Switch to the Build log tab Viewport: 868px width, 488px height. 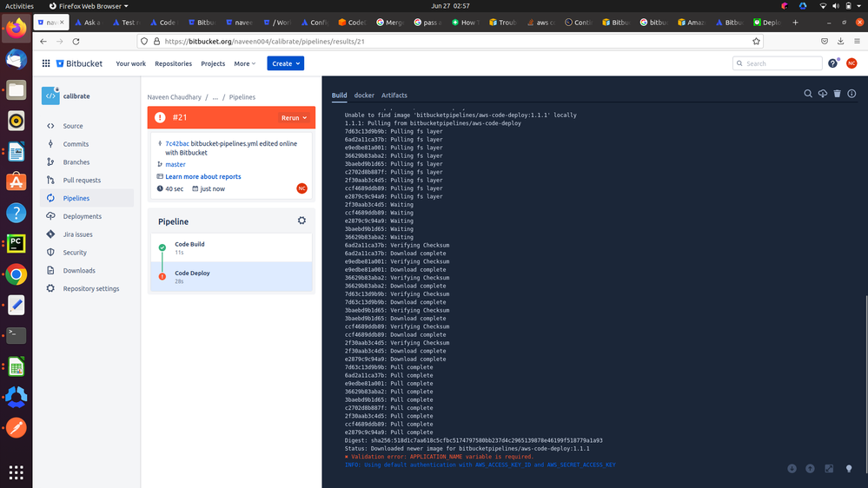340,96
